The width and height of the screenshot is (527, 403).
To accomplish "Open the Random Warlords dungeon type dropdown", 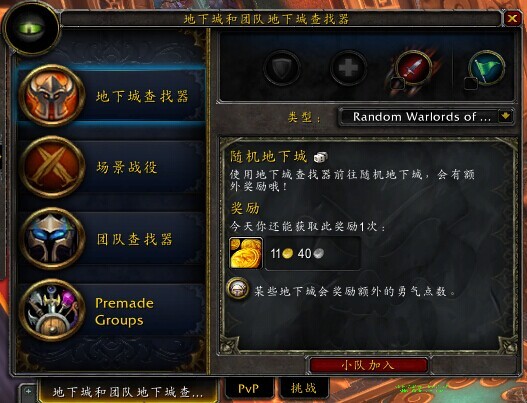I will pos(426,117).
